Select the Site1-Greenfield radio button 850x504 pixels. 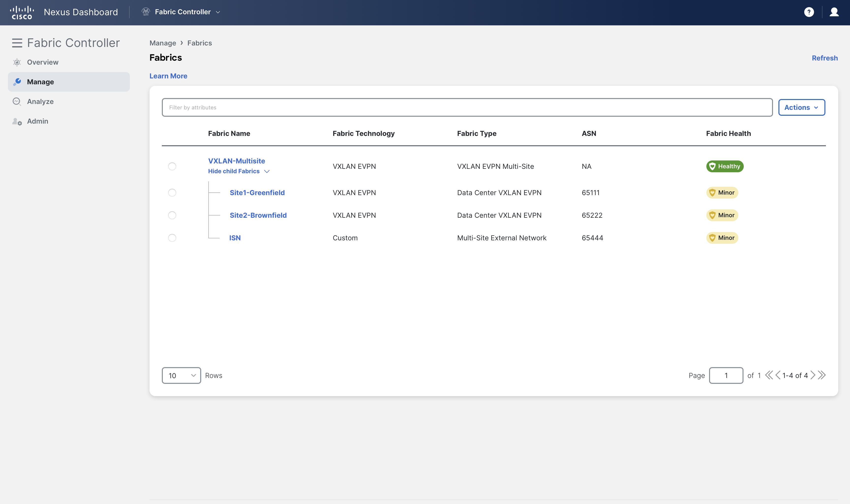(x=172, y=193)
